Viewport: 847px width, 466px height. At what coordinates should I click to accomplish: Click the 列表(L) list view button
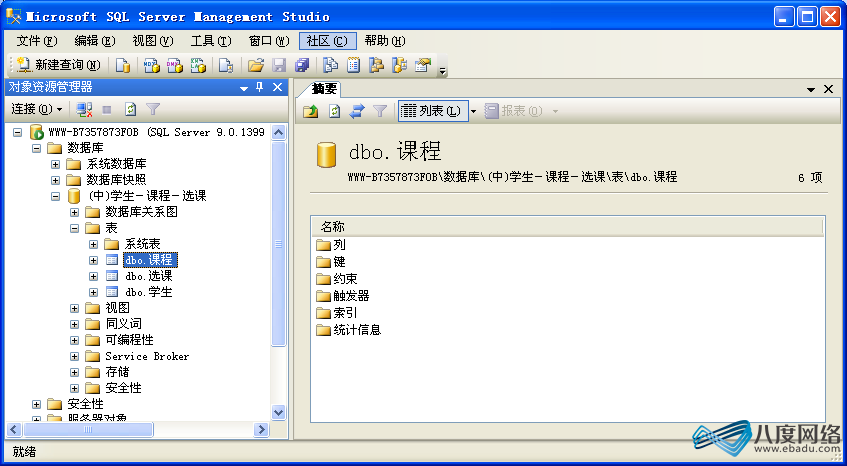[433, 111]
